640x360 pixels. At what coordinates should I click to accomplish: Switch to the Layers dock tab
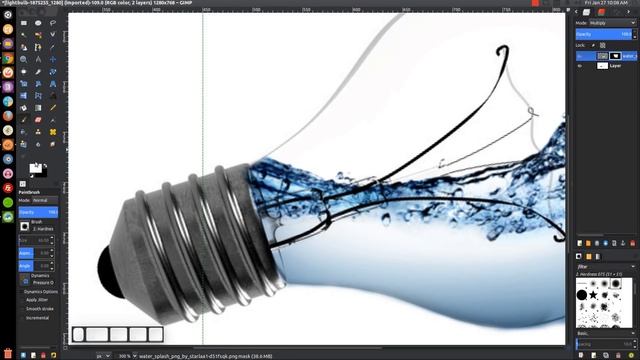pyautogui.click(x=587, y=12)
